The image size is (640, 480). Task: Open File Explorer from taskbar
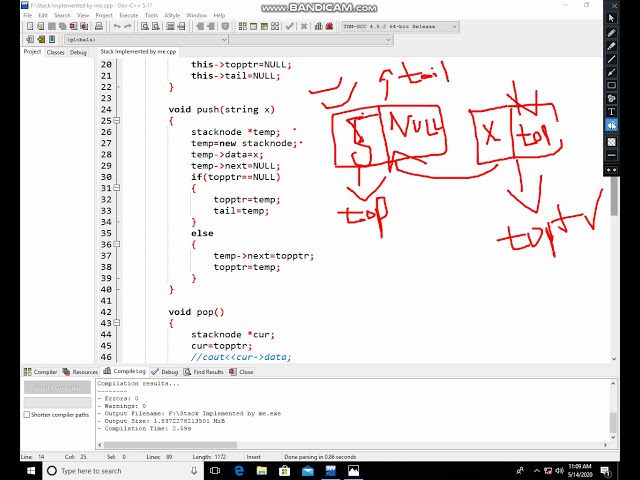(x=262, y=471)
